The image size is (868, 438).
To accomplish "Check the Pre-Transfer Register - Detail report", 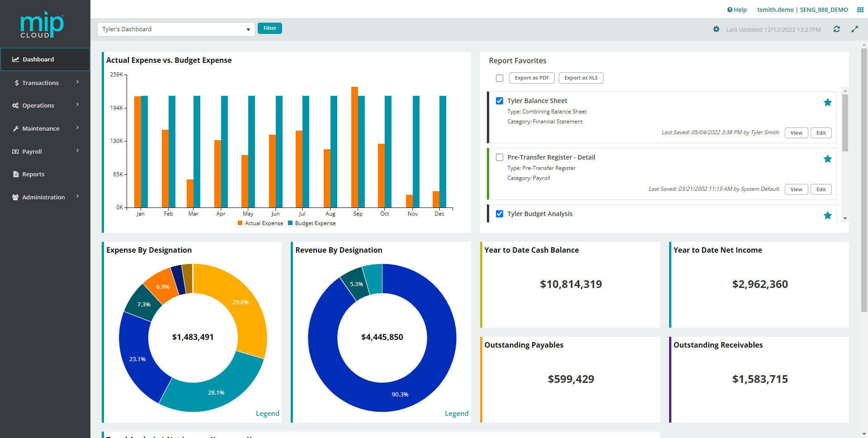I will tap(500, 157).
